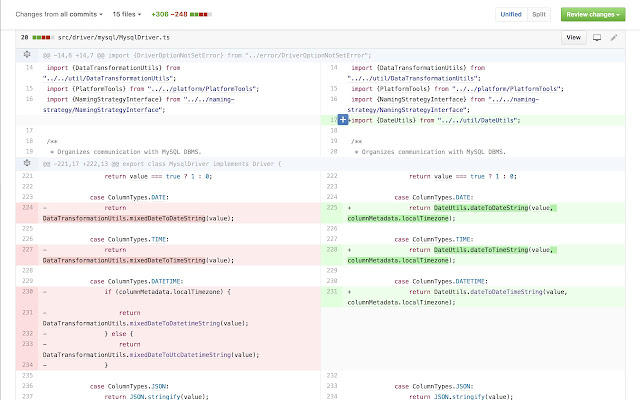This screenshot has width=640, height=400.
Task: Expand hidden lines above line 14
Action: pos(27,55)
